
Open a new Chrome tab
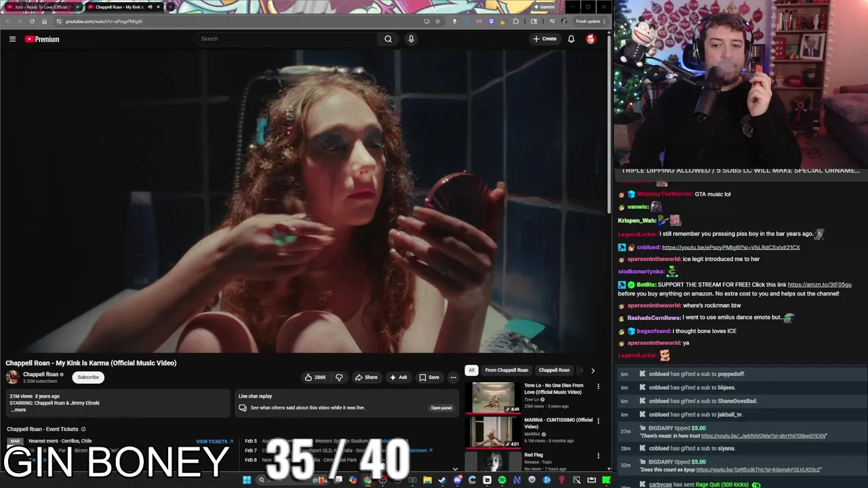pyautogui.click(x=170, y=7)
